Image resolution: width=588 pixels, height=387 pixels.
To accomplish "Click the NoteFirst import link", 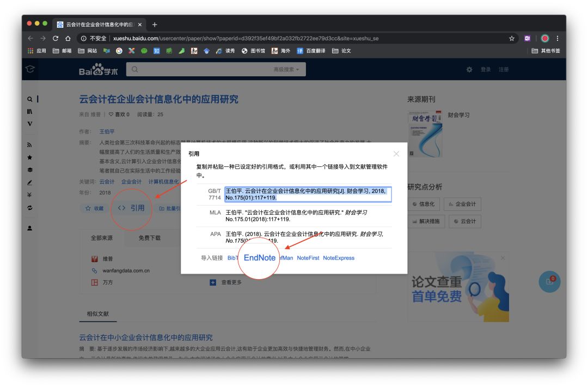I will tap(308, 258).
